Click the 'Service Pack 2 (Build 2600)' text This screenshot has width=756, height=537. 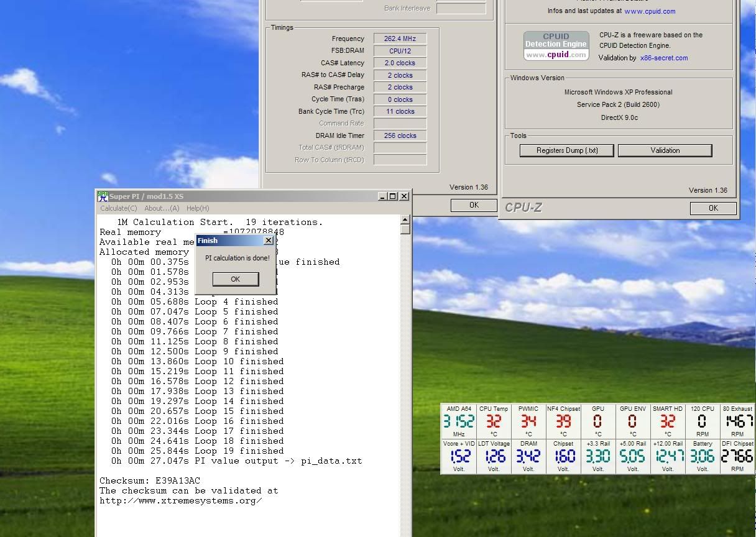pyautogui.click(x=618, y=104)
